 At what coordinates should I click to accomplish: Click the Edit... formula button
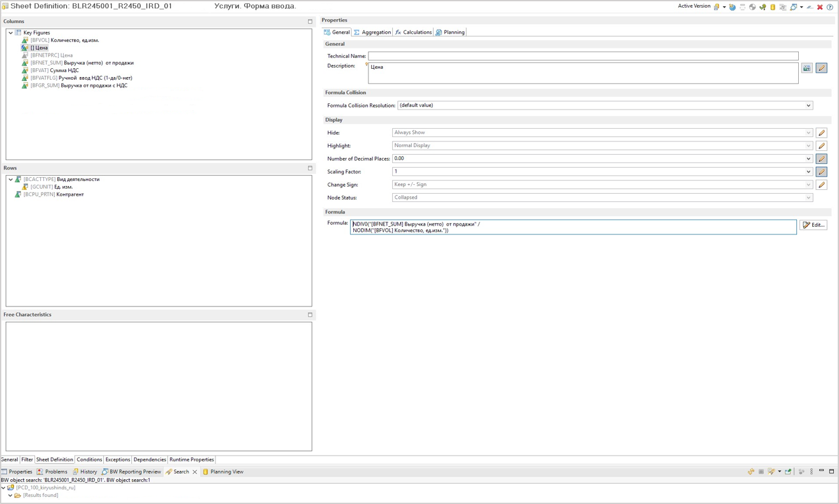(813, 225)
